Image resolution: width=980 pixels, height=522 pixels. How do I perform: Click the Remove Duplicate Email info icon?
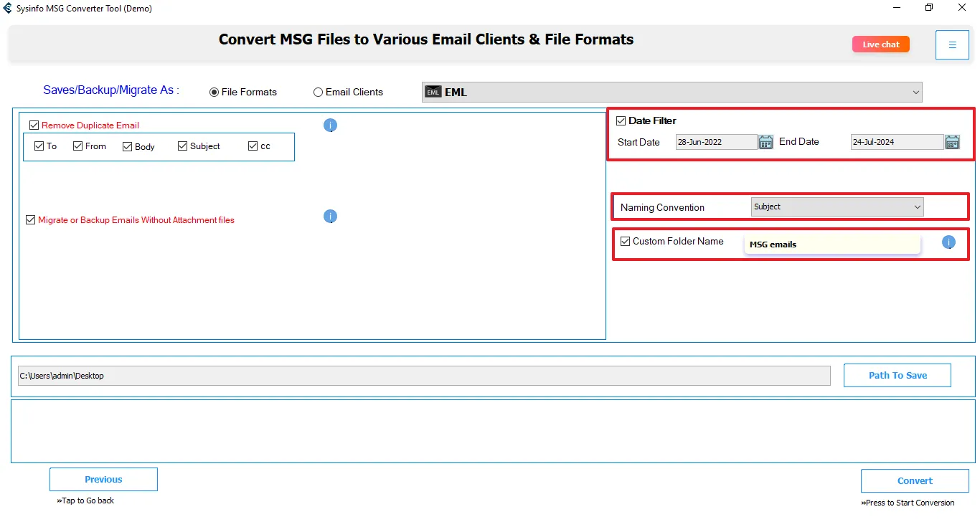(330, 125)
